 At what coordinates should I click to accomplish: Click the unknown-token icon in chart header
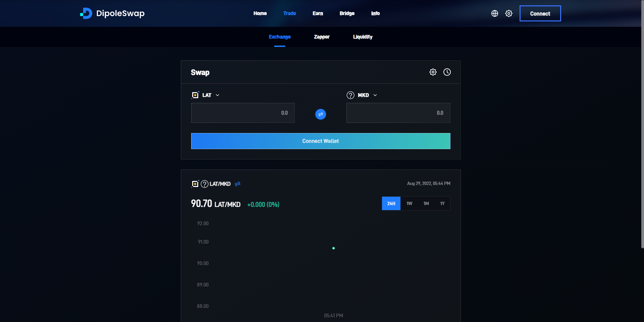pyautogui.click(x=205, y=184)
